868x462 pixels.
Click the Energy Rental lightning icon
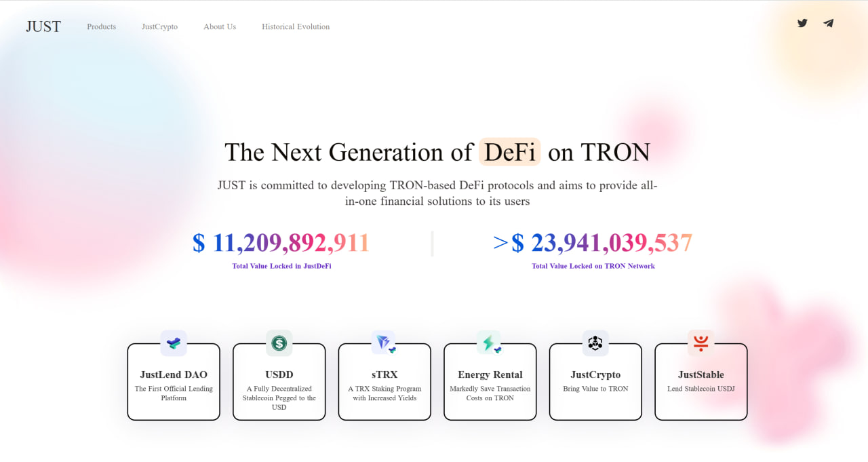490,343
